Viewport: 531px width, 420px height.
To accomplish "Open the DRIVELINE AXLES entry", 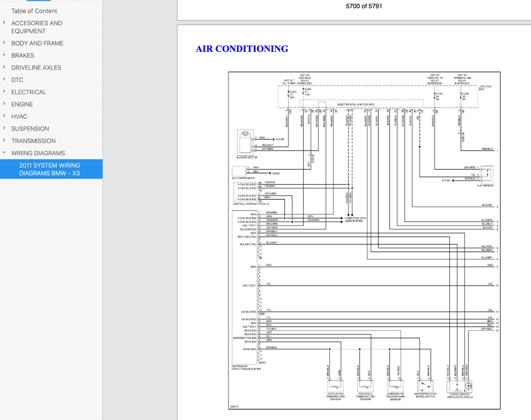I will (x=36, y=68).
